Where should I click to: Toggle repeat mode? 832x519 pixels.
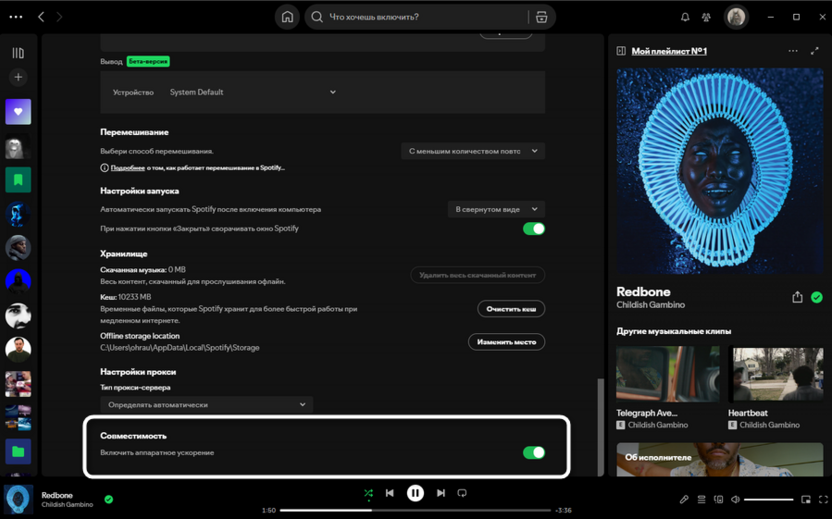pyautogui.click(x=462, y=493)
